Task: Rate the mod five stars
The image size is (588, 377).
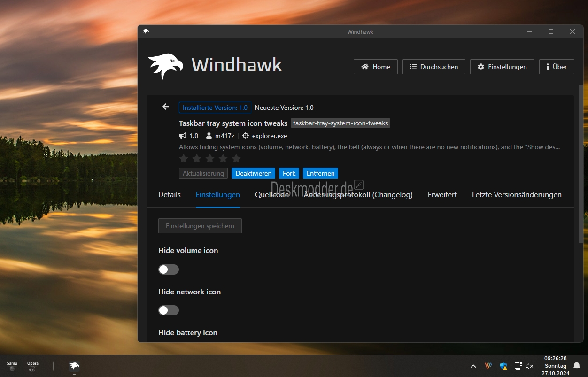Action: tap(236, 159)
